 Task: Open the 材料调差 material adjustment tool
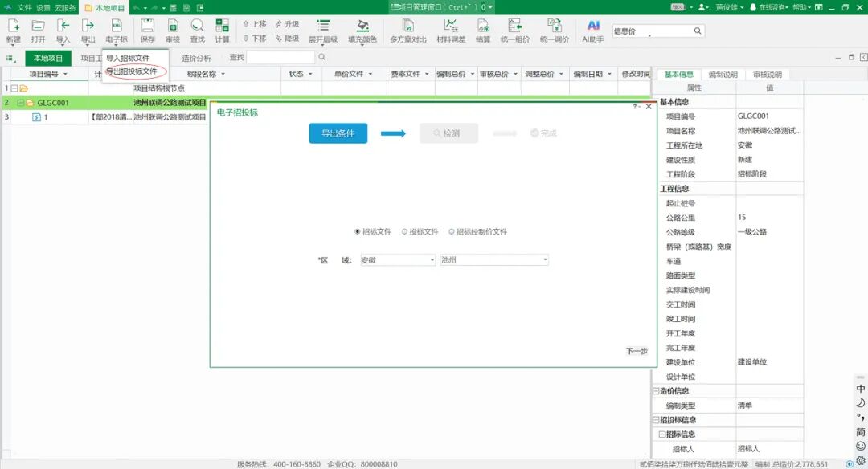point(451,31)
